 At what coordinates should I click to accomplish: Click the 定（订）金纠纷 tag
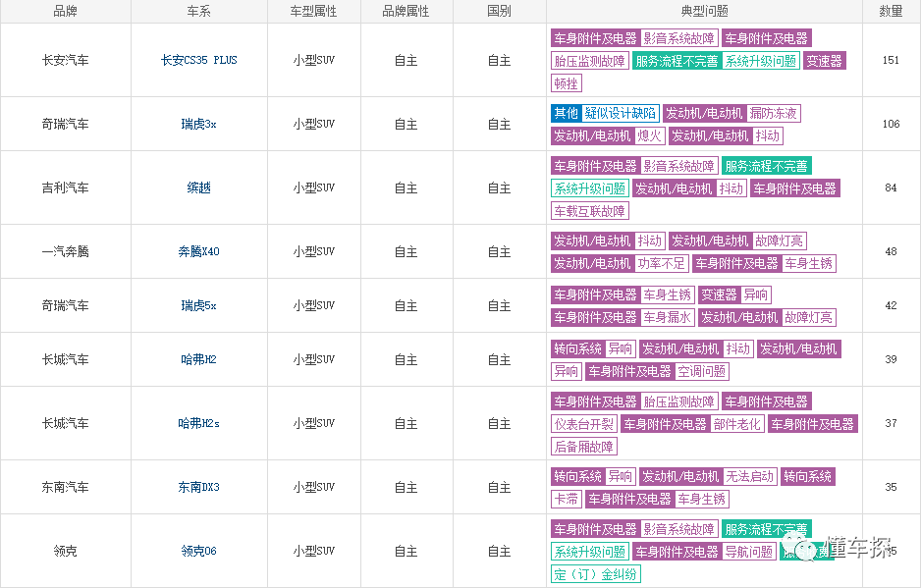(x=596, y=574)
